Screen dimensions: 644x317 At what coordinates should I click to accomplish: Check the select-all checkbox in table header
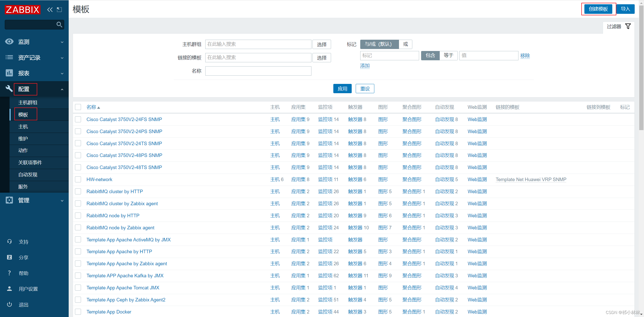(78, 107)
